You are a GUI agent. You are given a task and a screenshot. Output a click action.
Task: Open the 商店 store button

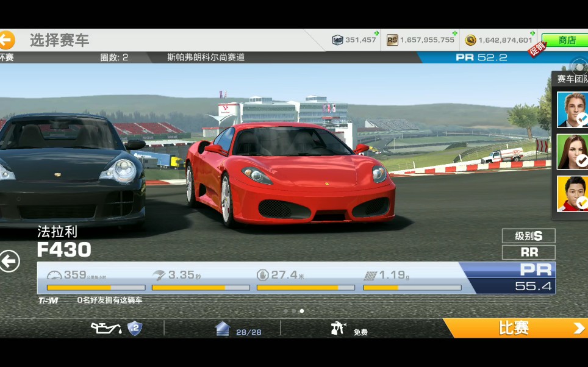pyautogui.click(x=565, y=40)
